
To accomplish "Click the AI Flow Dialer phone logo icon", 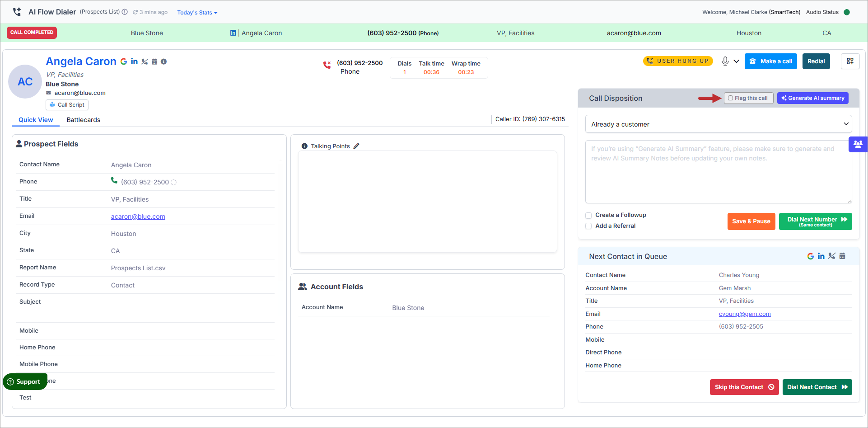I will (17, 12).
